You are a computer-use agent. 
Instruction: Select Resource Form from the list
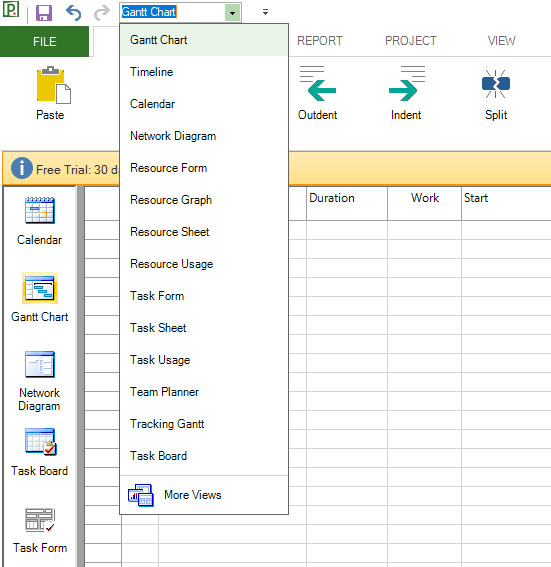point(204,168)
